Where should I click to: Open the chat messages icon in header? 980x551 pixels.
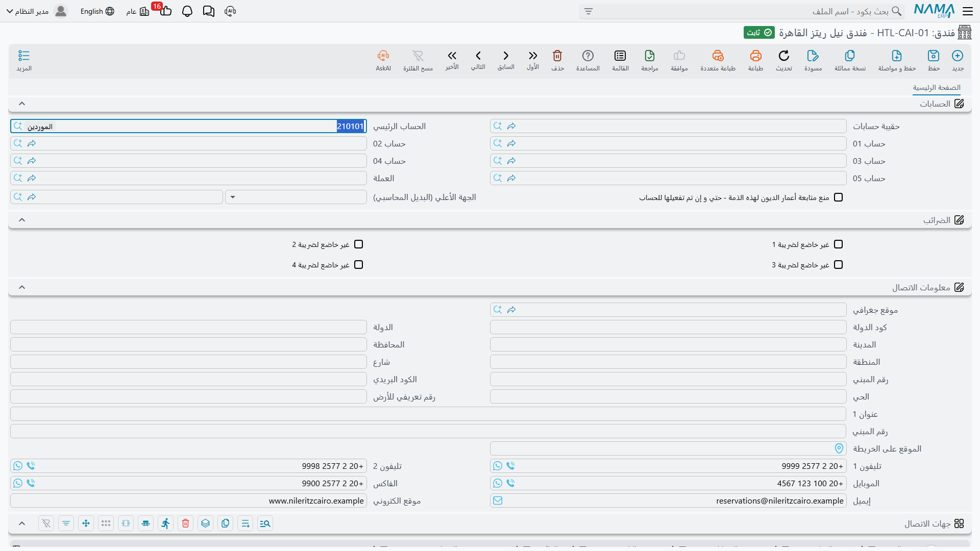click(x=208, y=11)
